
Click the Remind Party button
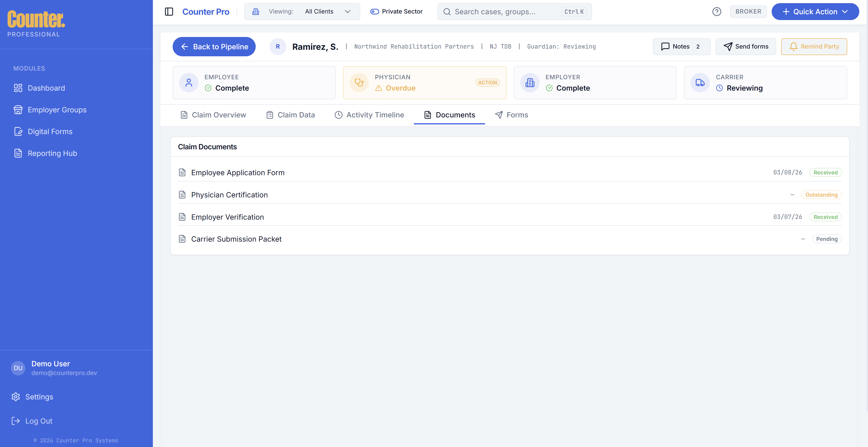(813, 47)
